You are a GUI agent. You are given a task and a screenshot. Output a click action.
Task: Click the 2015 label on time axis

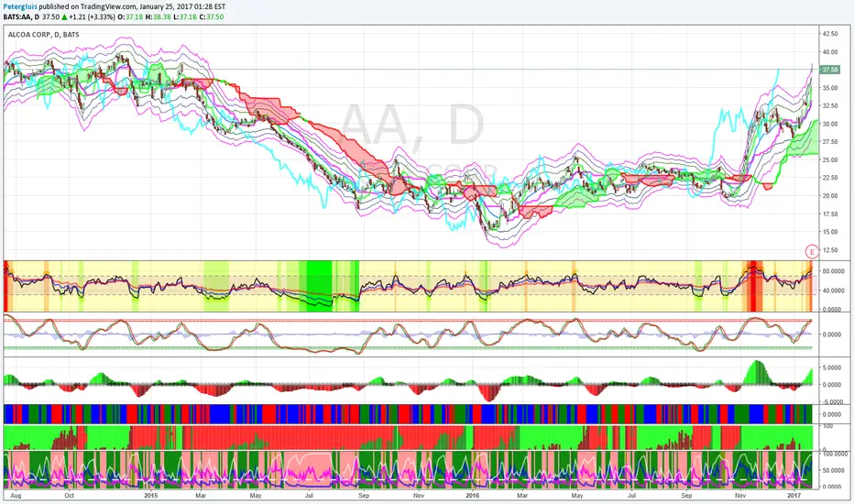[151, 496]
